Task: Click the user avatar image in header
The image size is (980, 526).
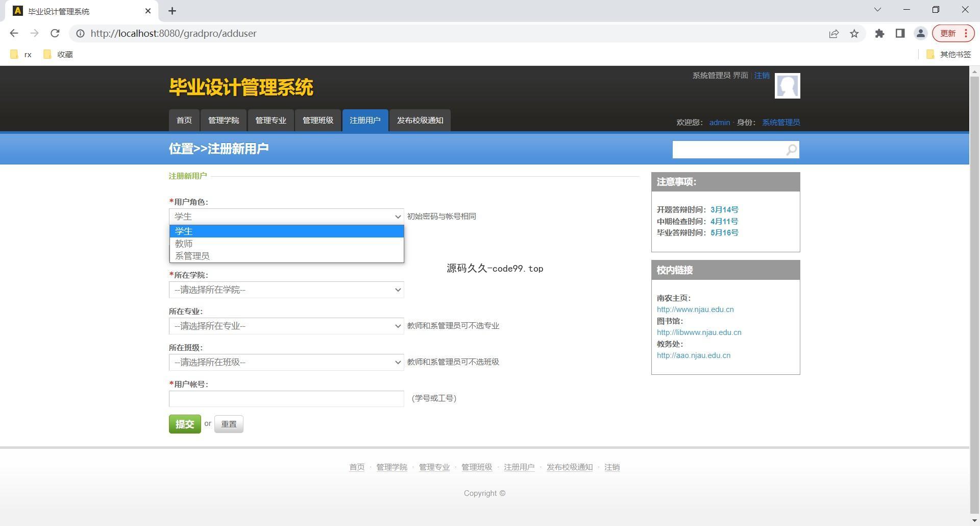Action: [787, 86]
